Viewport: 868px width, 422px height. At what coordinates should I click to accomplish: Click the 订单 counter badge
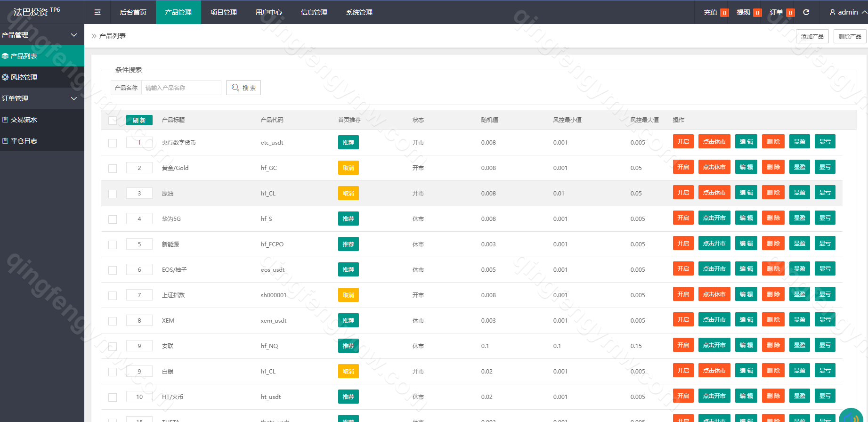pos(790,13)
